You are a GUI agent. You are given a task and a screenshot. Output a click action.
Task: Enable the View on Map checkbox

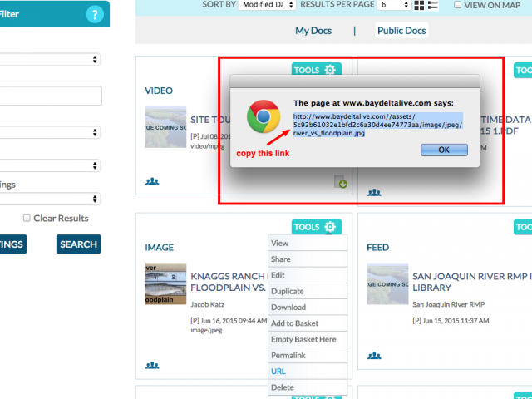tap(457, 5)
